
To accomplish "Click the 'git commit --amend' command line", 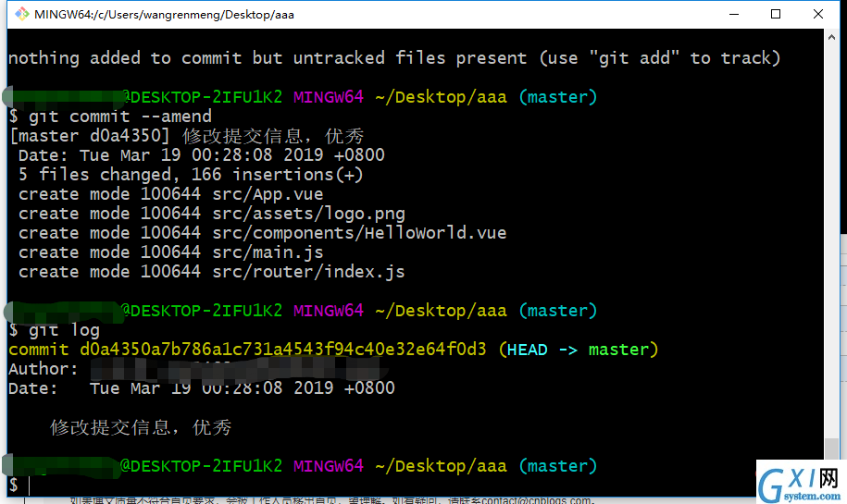I will click(x=111, y=117).
